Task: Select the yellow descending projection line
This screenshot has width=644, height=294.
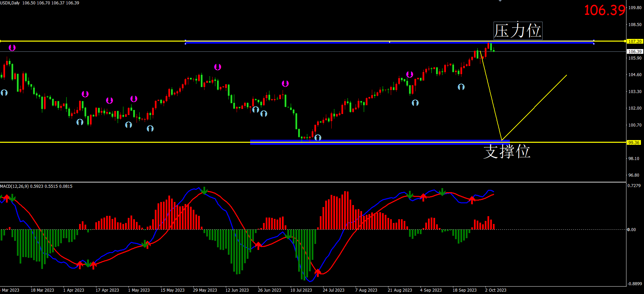Action: (491, 95)
